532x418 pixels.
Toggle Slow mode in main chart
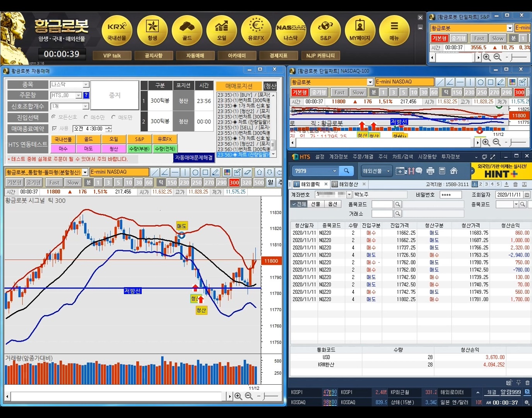click(x=73, y=182)
